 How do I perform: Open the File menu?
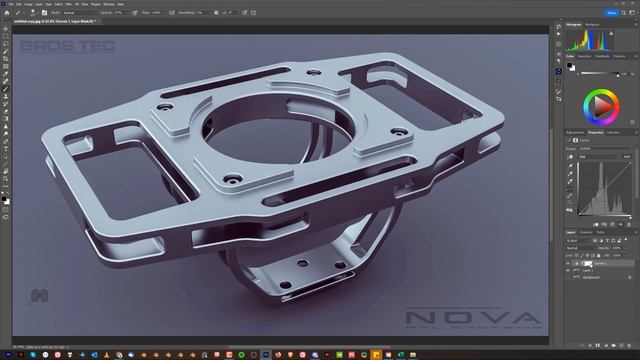pyautogui.click(x=11, y=4)
